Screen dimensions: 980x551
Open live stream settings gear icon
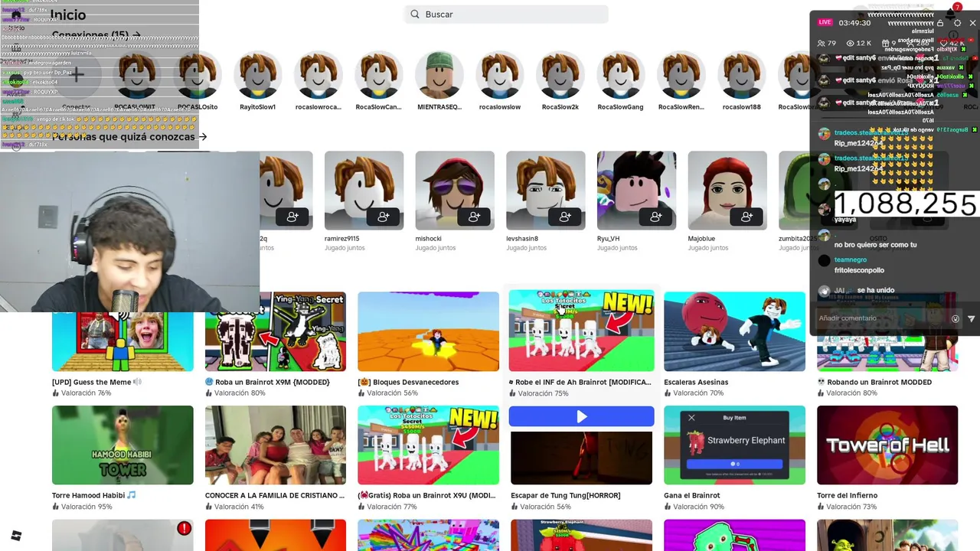[x=957, y=23]
